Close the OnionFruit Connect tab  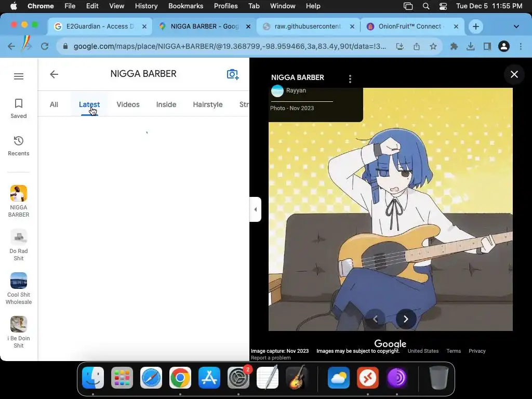[x=456, y=26]
